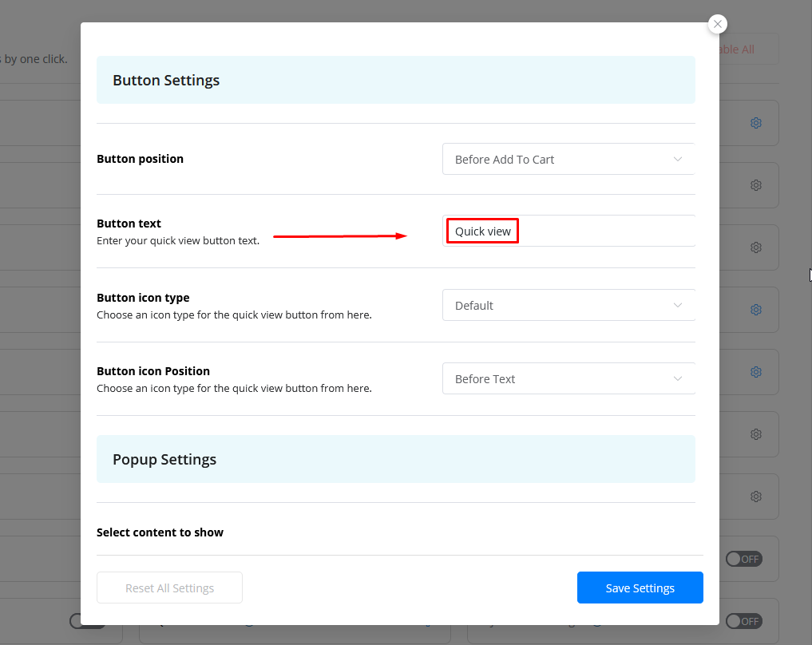Click the second gear icon from the top
The height and width of the screenshot is (645, 812).
click(x=755, y=185)
